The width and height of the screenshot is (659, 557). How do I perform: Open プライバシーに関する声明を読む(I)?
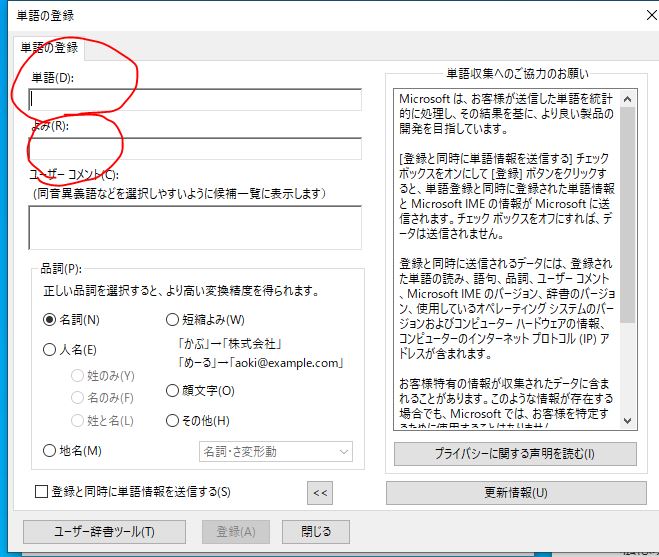[515, 454]
